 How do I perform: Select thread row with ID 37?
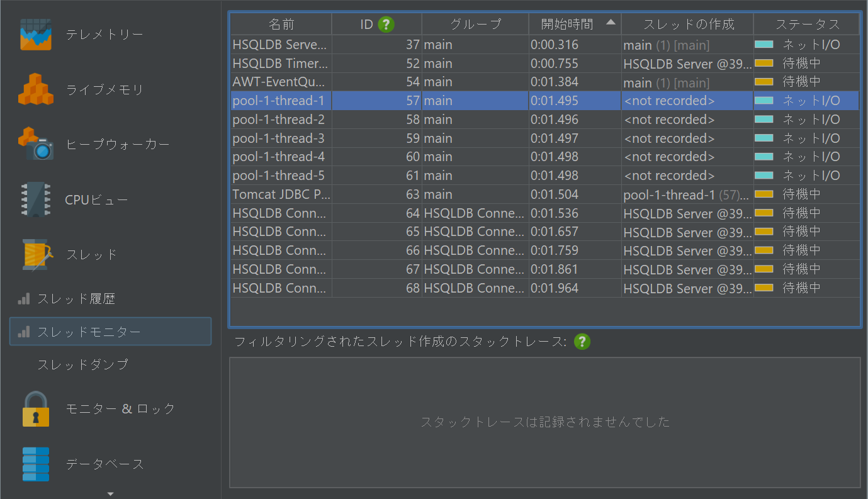pyautogui.click(x=544, y=45)
